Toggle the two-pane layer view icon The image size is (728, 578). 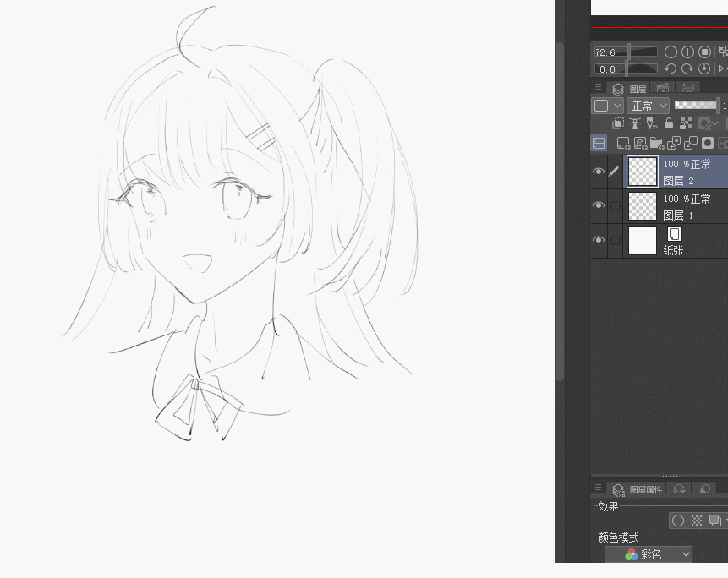(x=599, y=144)
